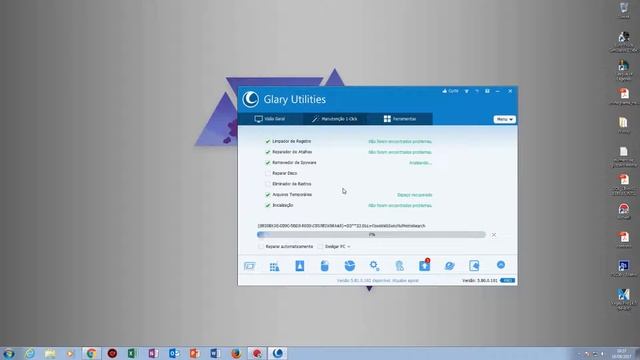Image resolution: width=640 pixels, height=360 pixels.
Task: Open the software update icon with red badge
Action: point(424,265)
